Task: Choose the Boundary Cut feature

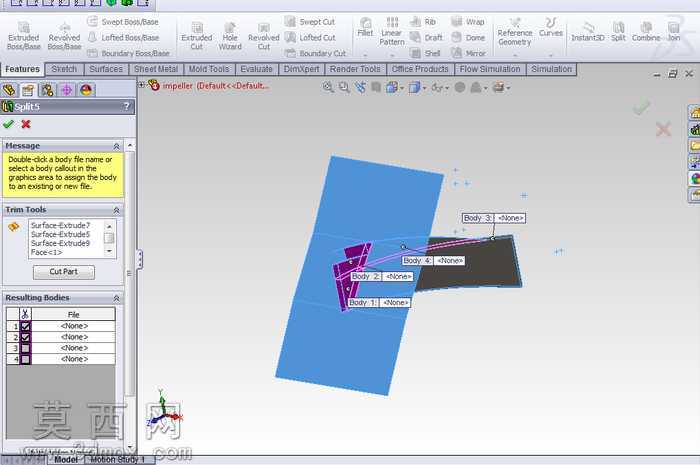Action: pos(316,53)
